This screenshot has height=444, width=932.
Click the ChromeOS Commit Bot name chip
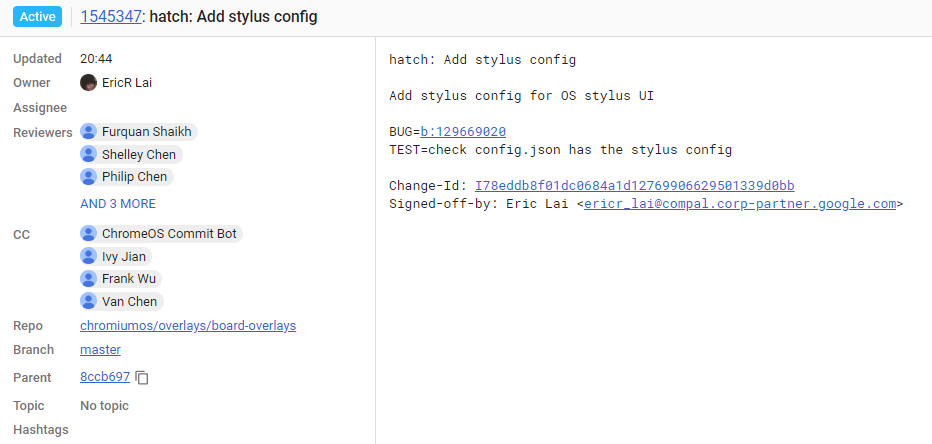pos(161,234)
